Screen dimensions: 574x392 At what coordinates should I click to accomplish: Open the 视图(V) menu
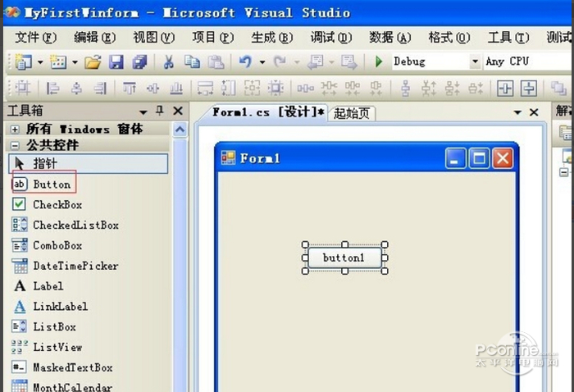point(154,38)
